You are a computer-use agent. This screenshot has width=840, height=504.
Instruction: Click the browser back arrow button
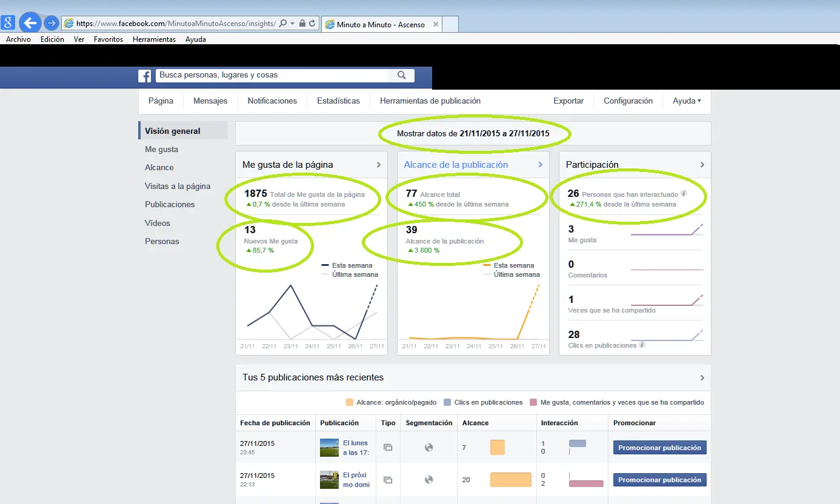(29, 23)
